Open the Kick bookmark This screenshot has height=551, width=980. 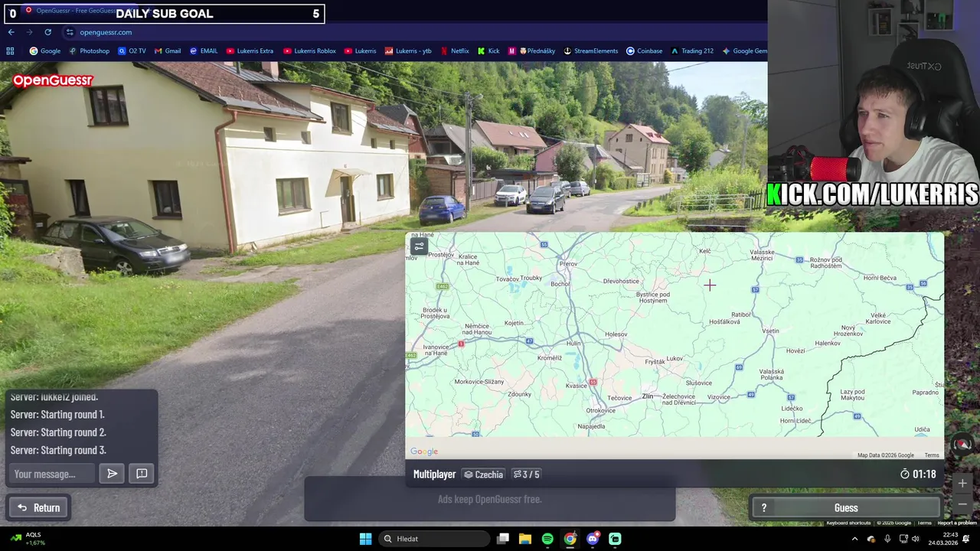(488, 51)
